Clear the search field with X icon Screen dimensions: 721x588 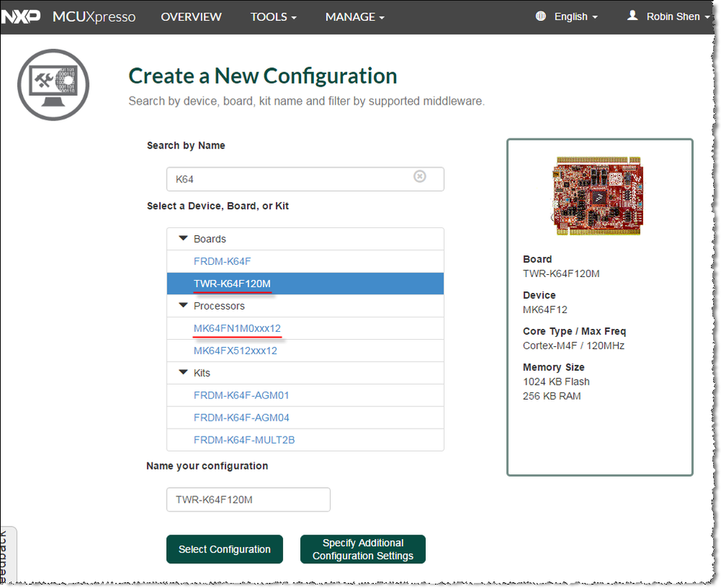(420, 177)
